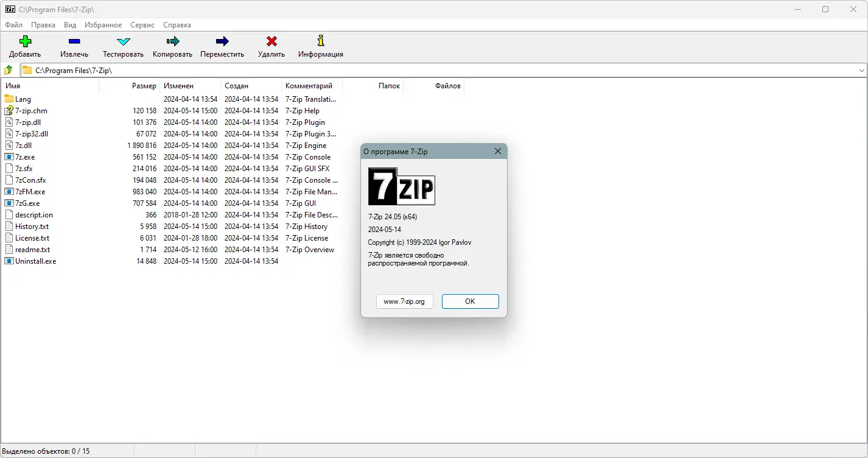Image resolution: width=868 pixels, height=458 pixels.
Task: Click the Uninstall.exe application icon
Action: point(9,261)
